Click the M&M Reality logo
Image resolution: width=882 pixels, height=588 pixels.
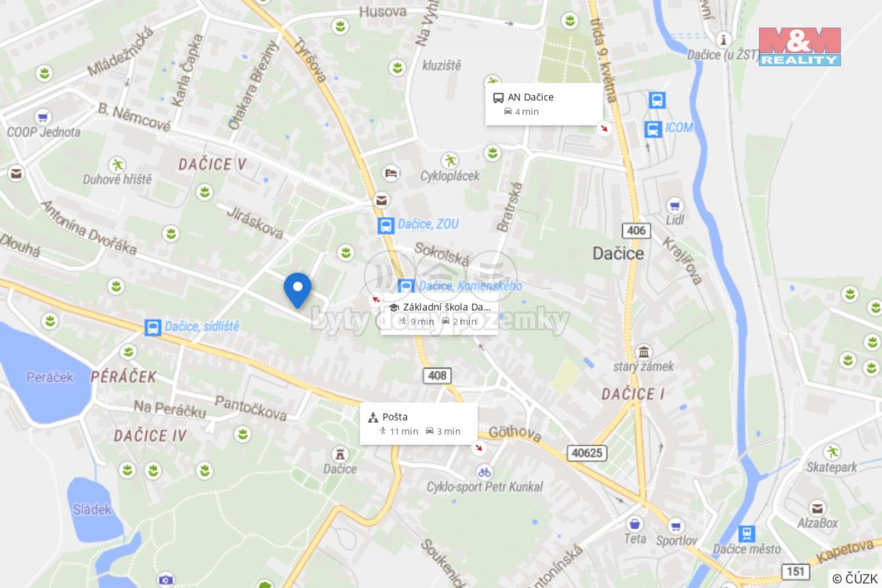(800, 46)
